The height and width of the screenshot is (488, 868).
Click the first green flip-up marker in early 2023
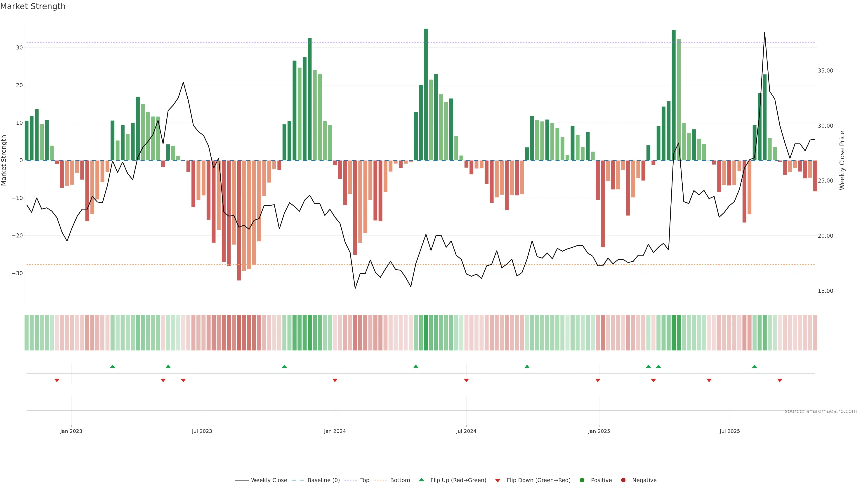113,366
